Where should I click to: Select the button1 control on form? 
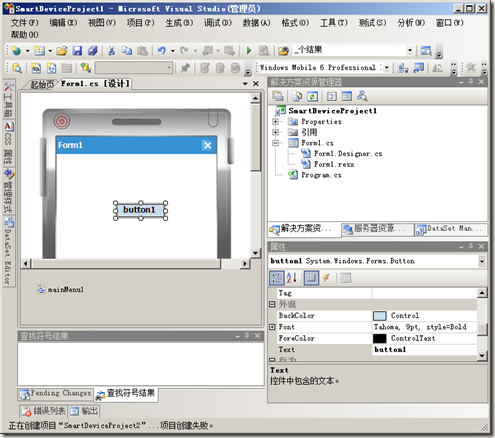(x=140, y=210)
